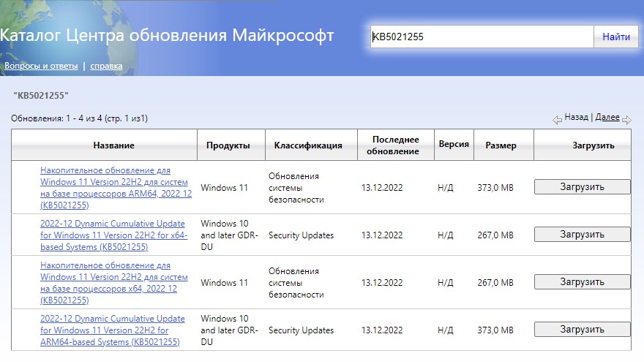Image resolution: width=644 pixels, height=364 pixels.
Task: Select Security Updates for ARM64-based Systems row
Action: (x=301, y=330)
